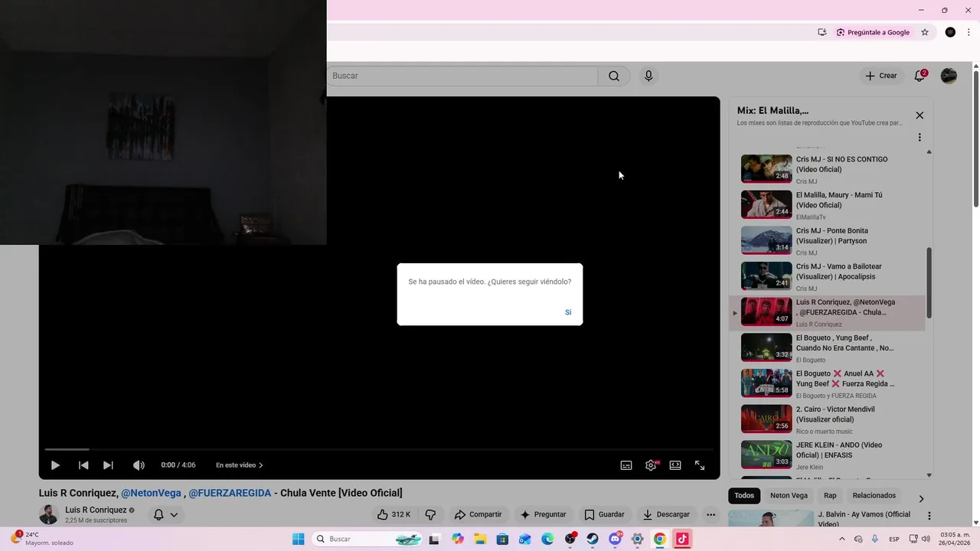Download the video with Descargar

pyautogui.click(x=666, y=515)
